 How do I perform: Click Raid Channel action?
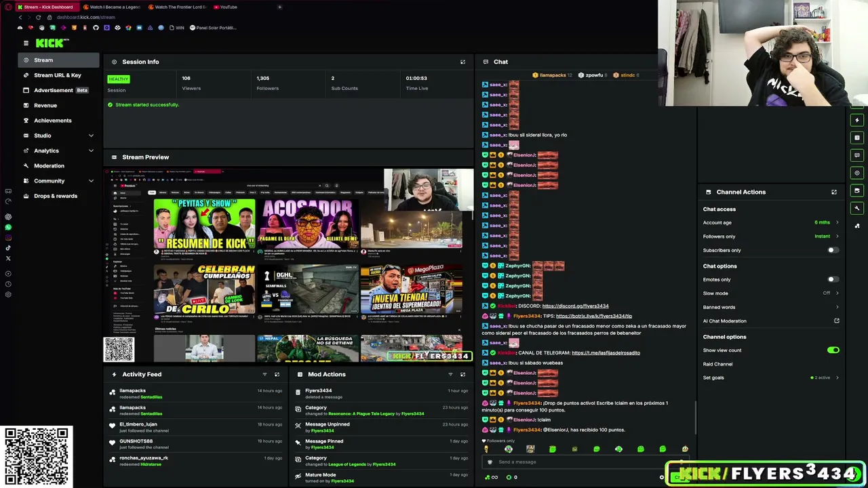(x=718, y=364)
